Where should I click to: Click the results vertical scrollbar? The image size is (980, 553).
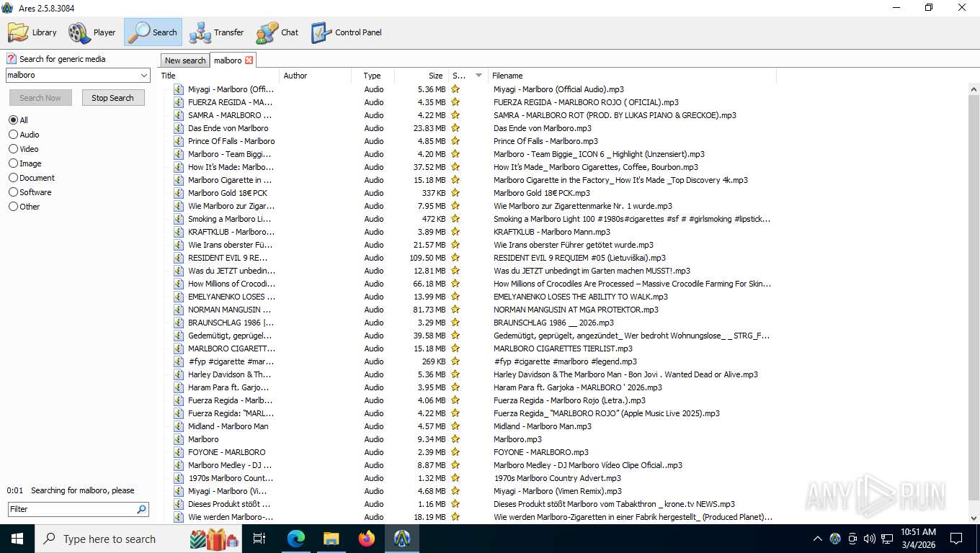974,297
